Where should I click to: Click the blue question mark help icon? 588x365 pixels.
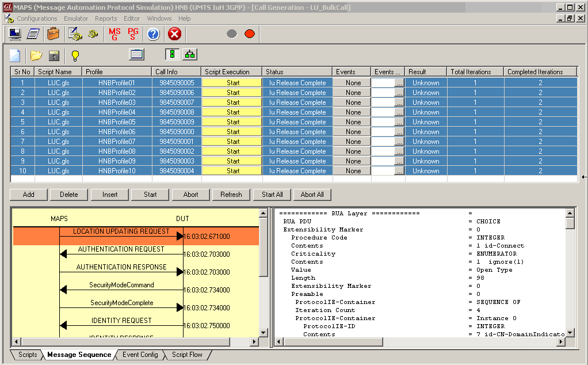[x=154, y=34]
